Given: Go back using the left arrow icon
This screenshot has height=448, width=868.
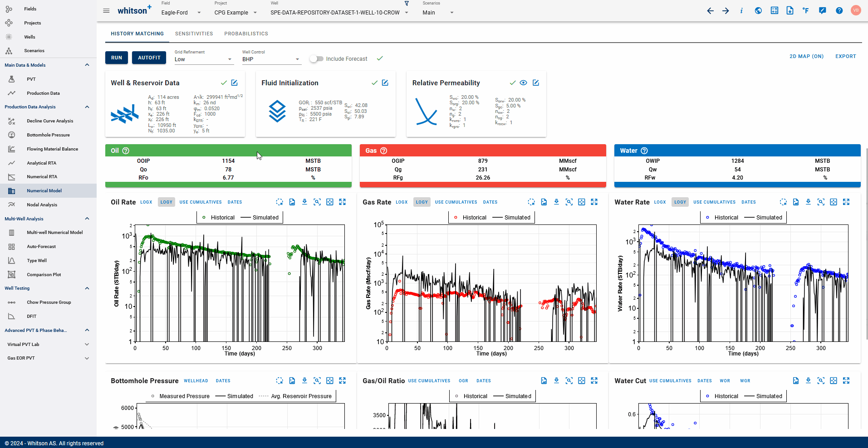Looking at the screenshot, I should point(711,11).
